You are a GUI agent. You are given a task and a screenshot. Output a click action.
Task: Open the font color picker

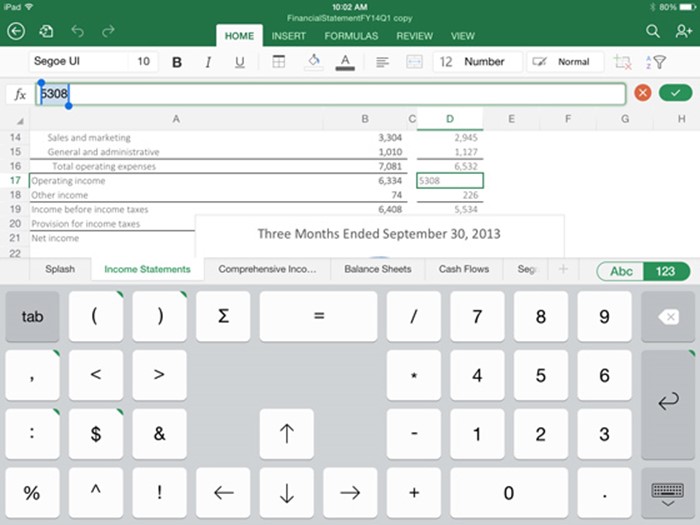pyautogui.click(x=345, y=62)
